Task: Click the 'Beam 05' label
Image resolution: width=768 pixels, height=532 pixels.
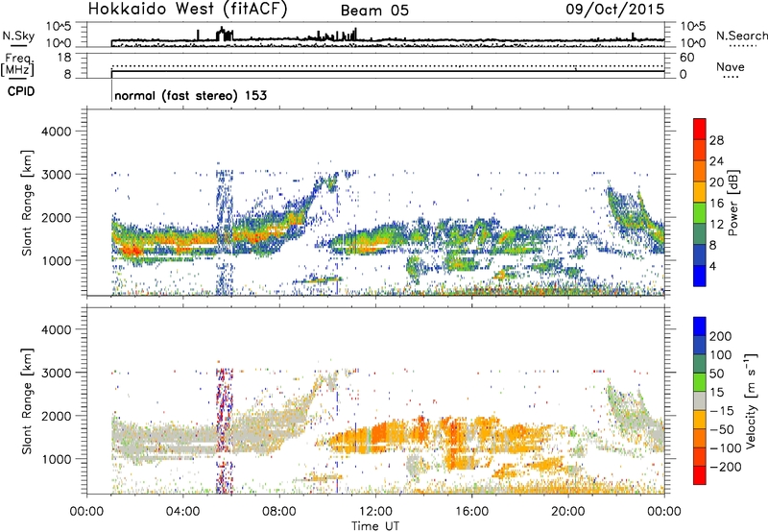Action: coord(374,11)
